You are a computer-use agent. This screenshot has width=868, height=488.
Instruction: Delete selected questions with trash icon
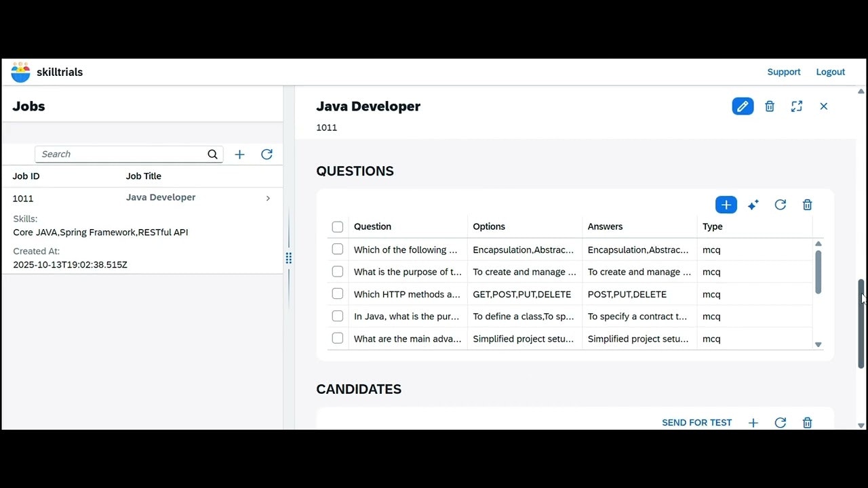pos(807,205)
